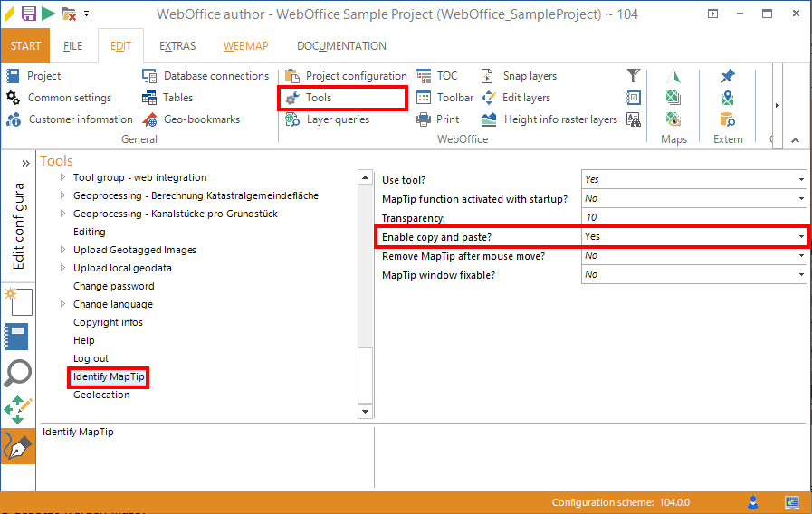Screen dimensions: 812x514
Task: Click the Geo-bookmarks icon
Action: [149, 119]
